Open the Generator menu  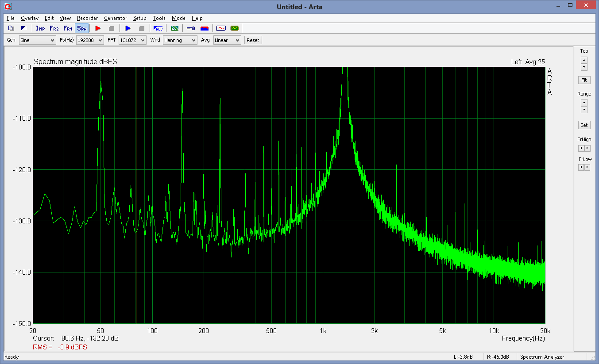tap(116, 18)
